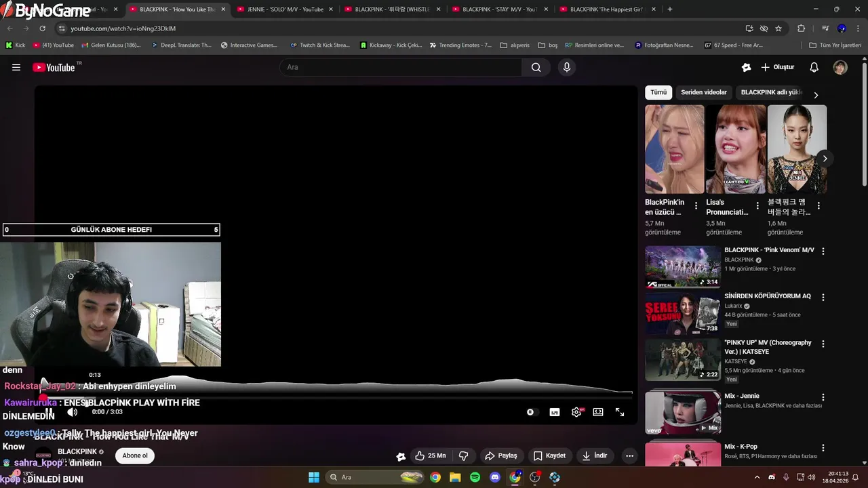The height and width of the screenshot is (488, 868).
Task: Open options for Mix - Jennie
Action: coord(823,397)
